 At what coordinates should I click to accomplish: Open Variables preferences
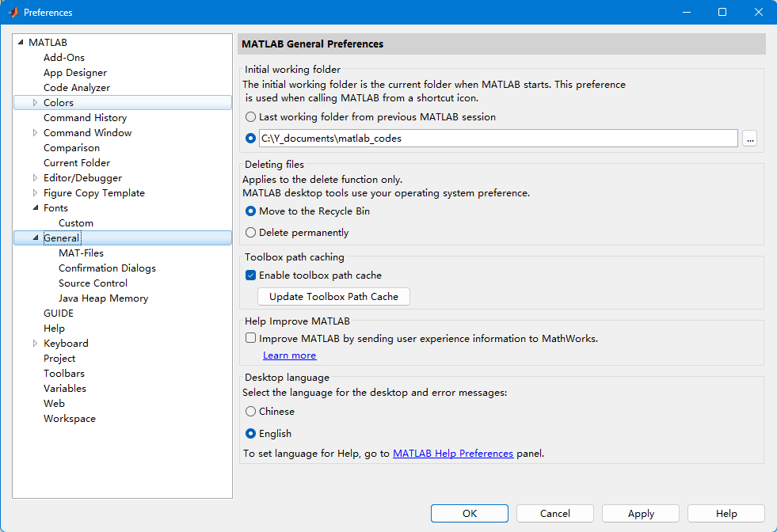click(64, 389)
